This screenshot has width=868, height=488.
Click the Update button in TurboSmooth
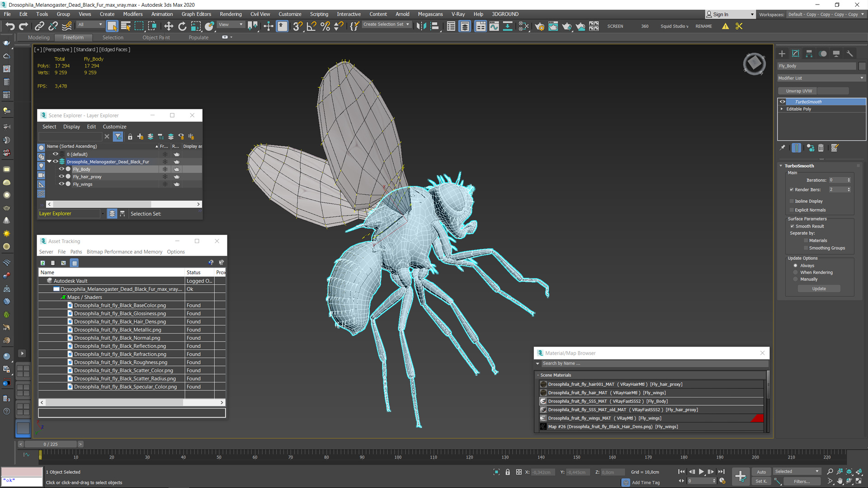pos(820,288)
